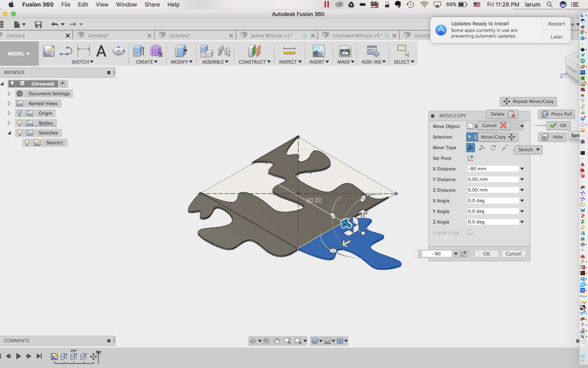Click the Wi-Fi menu bar icon
This screenshot has height=368, width=588.
[424, 4]
